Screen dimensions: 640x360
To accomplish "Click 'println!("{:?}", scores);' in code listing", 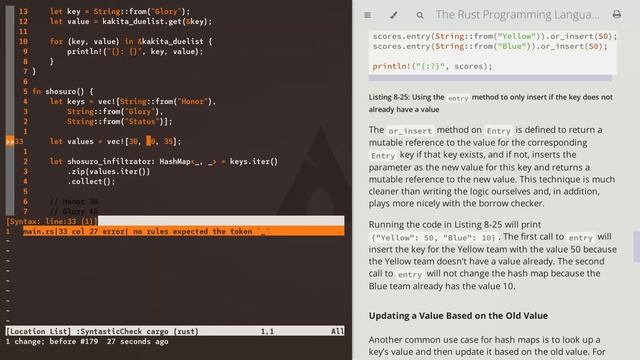I will [432, 66].
